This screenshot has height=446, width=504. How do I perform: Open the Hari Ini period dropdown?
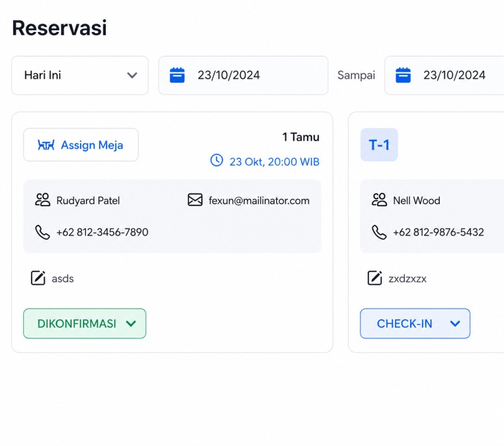tap(80, 76)
